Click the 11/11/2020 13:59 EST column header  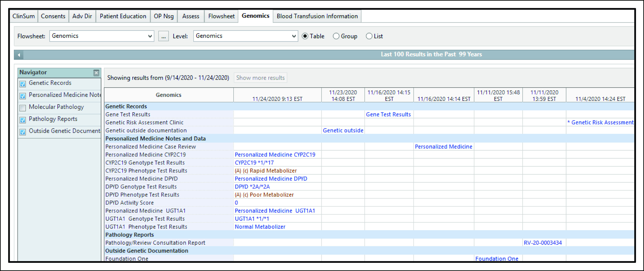(544, 95)
